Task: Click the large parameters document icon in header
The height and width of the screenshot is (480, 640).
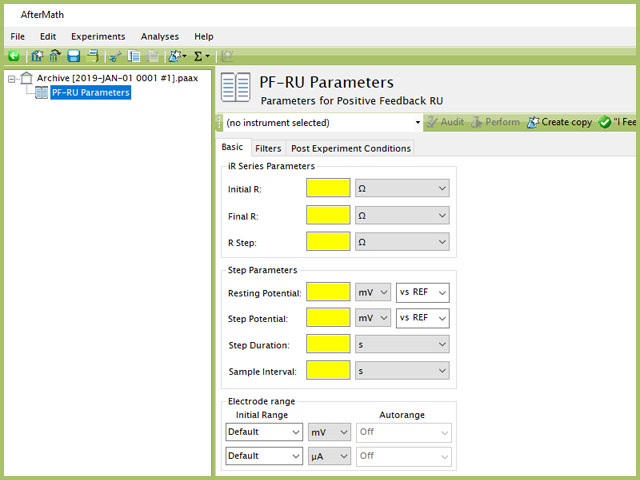Action: [236, 87]
